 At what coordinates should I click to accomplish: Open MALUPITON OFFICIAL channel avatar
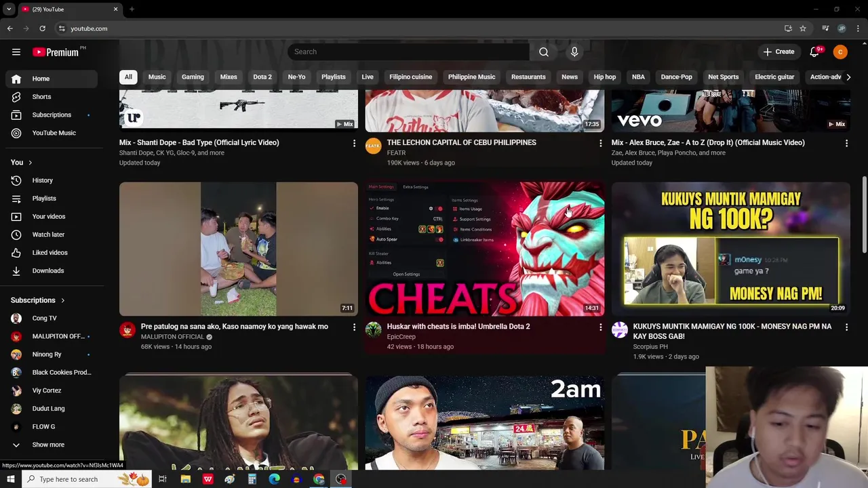[127, 330]
